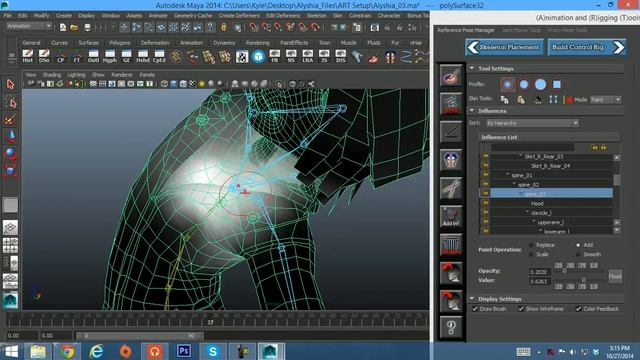640x360 pixels.
Task: Click the DSo shelf icon
Action: (44, 56)
